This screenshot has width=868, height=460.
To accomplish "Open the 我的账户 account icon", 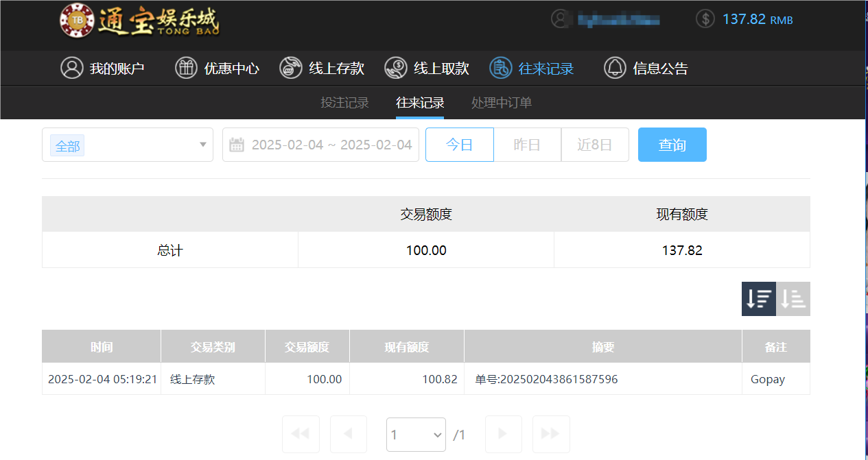I will tap(72, 68).
